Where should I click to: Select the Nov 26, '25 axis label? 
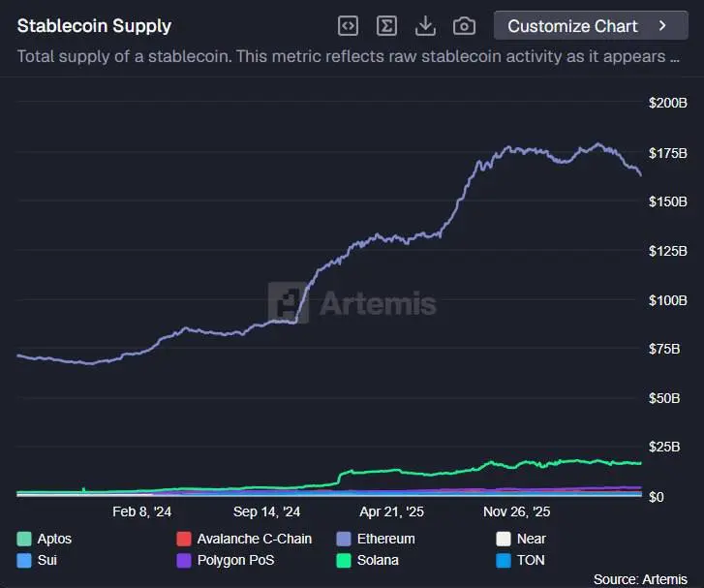[517, 511]
